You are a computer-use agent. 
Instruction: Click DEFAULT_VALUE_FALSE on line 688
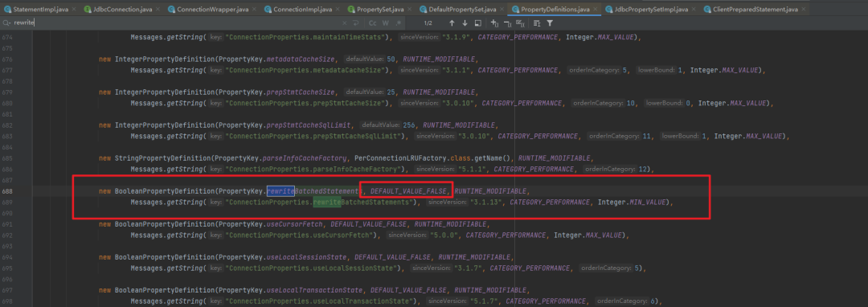(x=407, y=191)
